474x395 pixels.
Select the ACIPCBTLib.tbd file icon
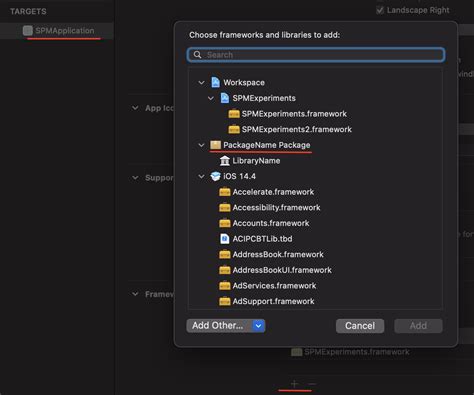pos(225,239)
